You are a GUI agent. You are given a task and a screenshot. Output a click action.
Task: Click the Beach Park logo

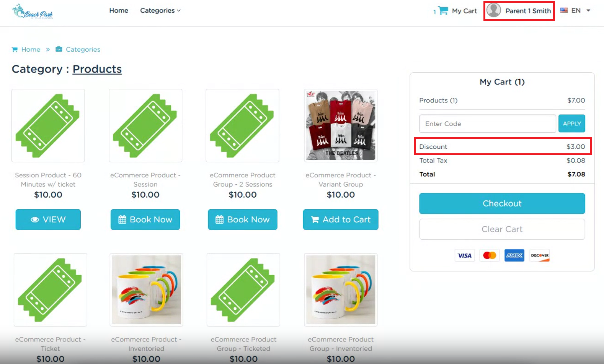(33, 11)
